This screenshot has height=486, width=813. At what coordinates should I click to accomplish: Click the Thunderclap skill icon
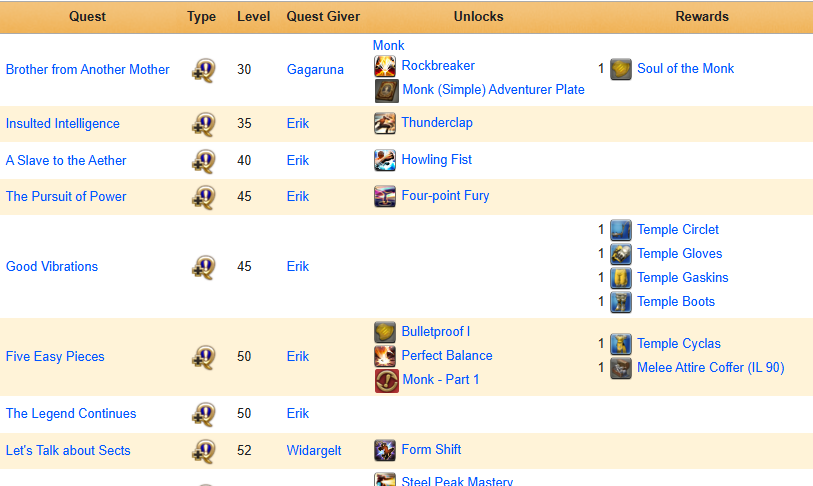[385, 123]
